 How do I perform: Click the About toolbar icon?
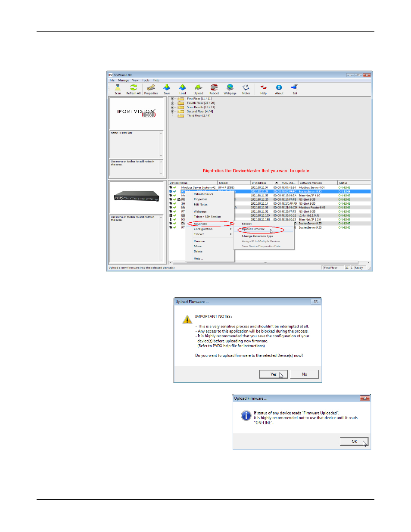point(279,89)
